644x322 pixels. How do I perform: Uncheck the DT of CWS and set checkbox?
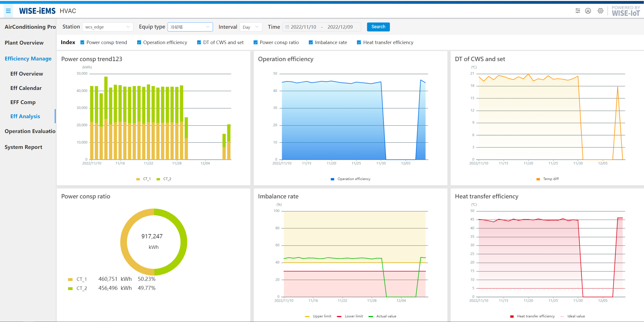pos(199,42)
